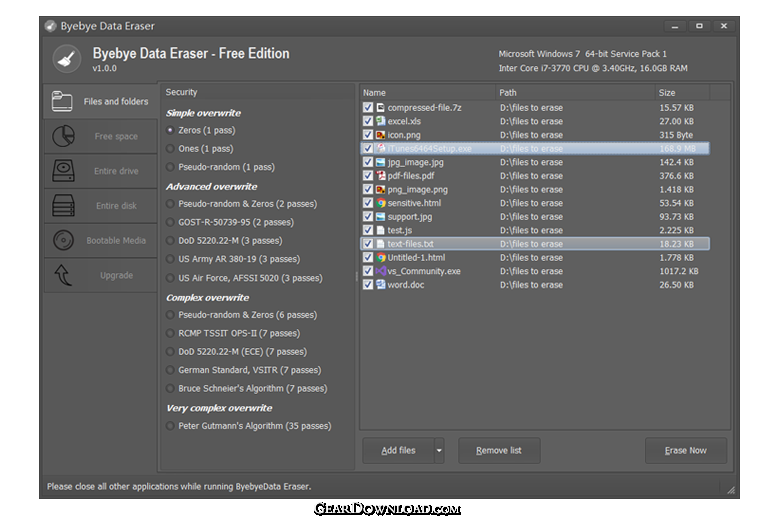Click the Upgrade arrow icon
This screenshot has width=774, height=517.
click(x=63, y=275)
